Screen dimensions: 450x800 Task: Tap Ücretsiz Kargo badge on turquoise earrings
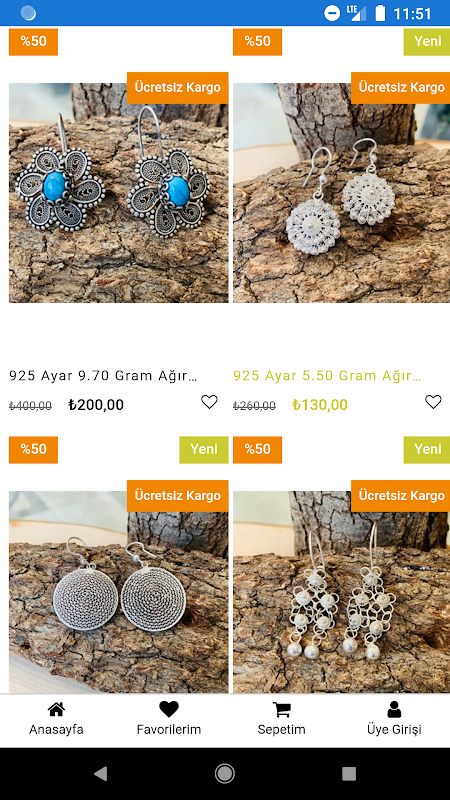pos(178,88)
